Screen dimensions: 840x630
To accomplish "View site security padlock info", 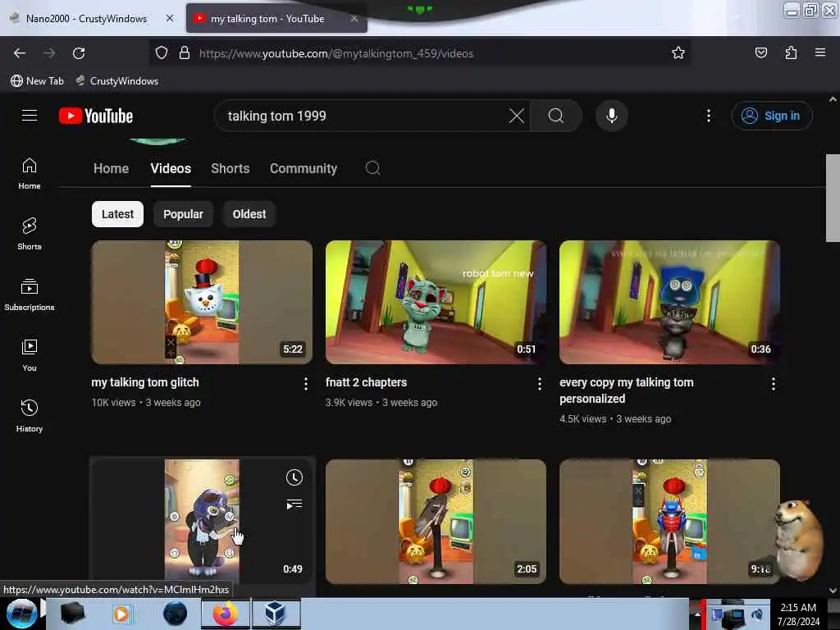I will click(x=185, y=53).
